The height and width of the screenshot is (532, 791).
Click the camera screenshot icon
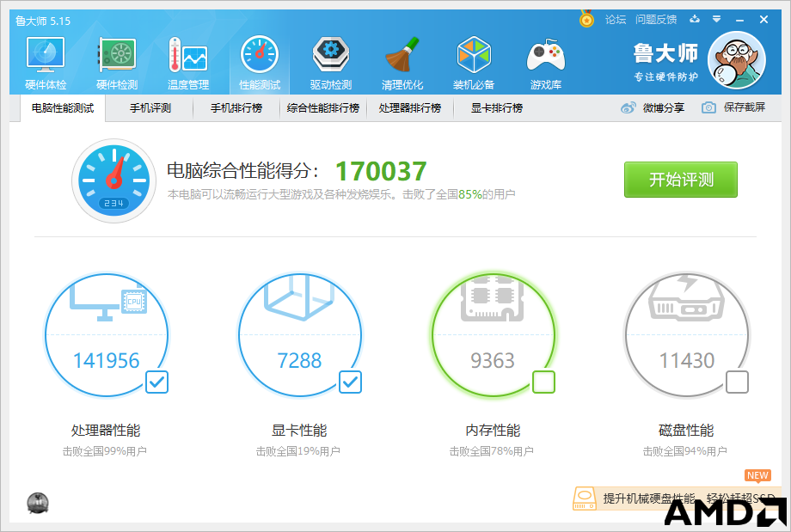(708, 108)
